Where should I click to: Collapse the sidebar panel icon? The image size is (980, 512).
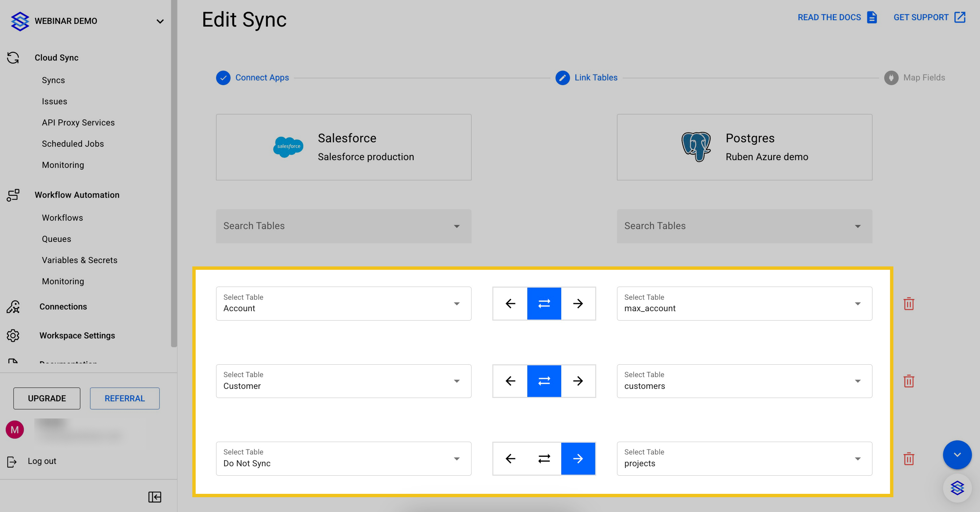155,497
